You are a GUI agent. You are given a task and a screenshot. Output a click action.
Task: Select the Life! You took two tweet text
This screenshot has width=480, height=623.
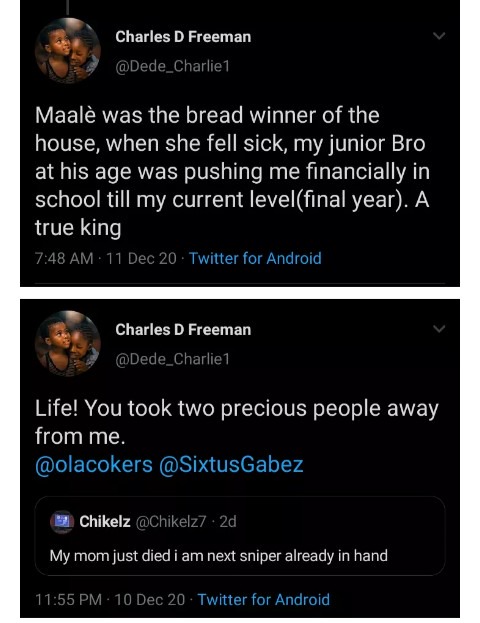237,422
